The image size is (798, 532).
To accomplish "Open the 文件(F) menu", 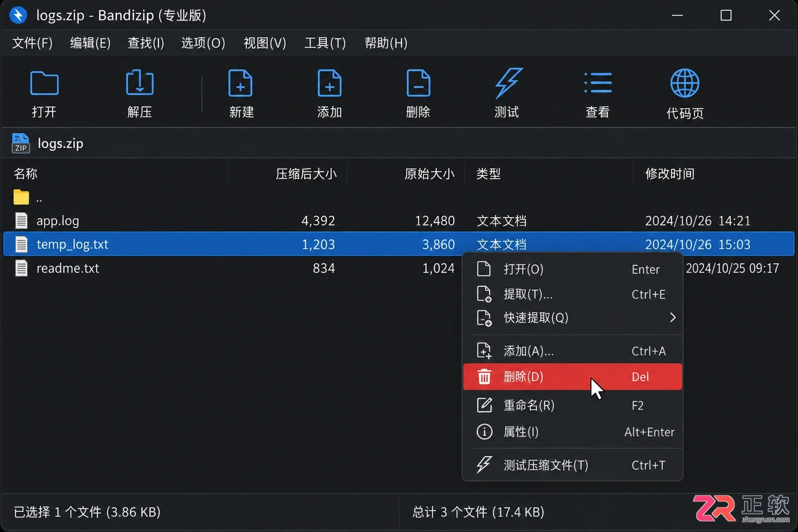I will (x=32, y=43).
